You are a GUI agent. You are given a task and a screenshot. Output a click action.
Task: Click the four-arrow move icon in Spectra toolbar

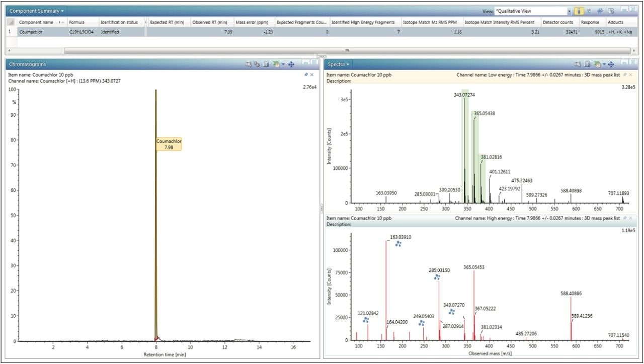tap(611, 64)
